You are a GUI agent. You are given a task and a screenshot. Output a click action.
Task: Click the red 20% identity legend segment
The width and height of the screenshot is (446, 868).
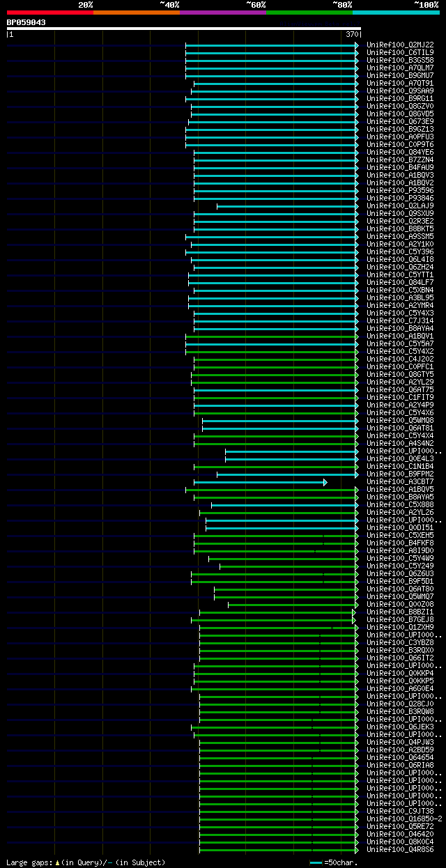(50, 13)
